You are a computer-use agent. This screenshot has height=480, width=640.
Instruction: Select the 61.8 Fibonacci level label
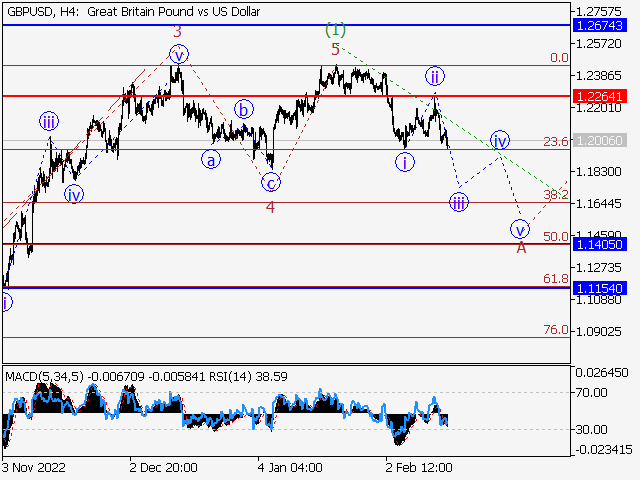(556, 279)
